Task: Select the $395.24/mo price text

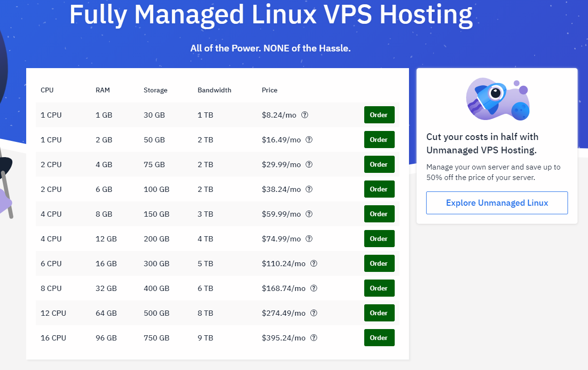Action: point(284,338)
